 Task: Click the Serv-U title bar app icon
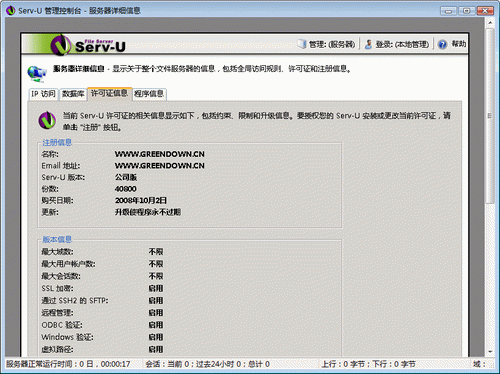point(11,11)
